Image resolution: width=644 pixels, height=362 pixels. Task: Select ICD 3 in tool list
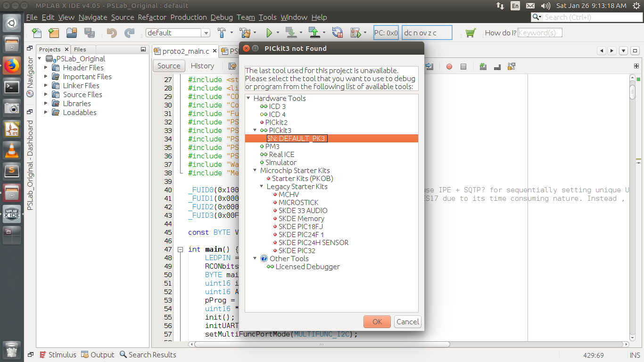[277, 107]
